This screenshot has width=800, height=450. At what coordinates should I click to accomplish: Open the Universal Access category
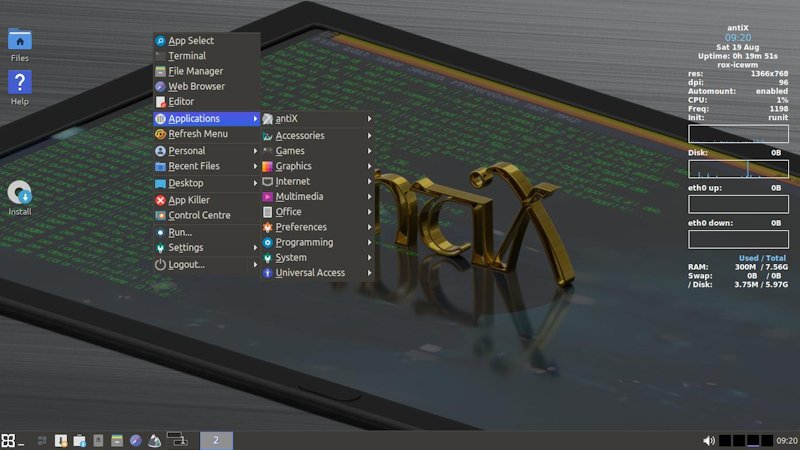click(317, 273)
